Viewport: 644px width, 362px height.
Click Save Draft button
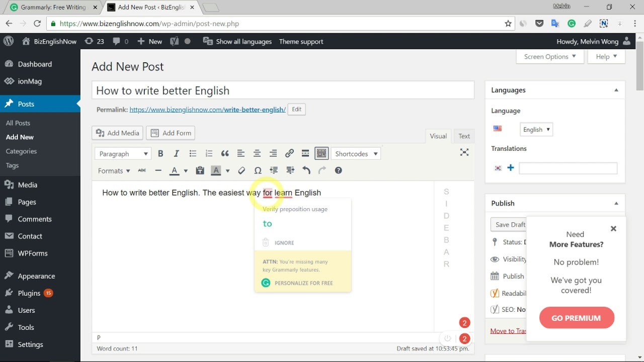pyautogui.click(x=509, y=225)
